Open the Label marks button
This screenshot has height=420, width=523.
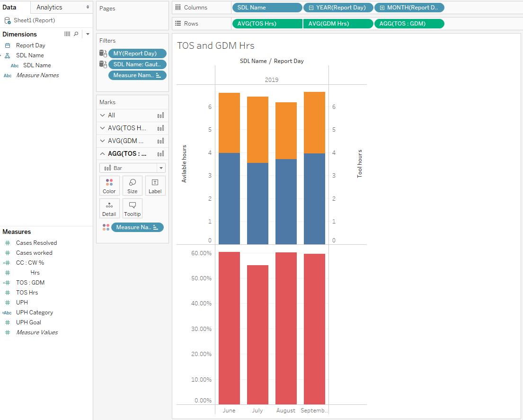click(155, 186)
